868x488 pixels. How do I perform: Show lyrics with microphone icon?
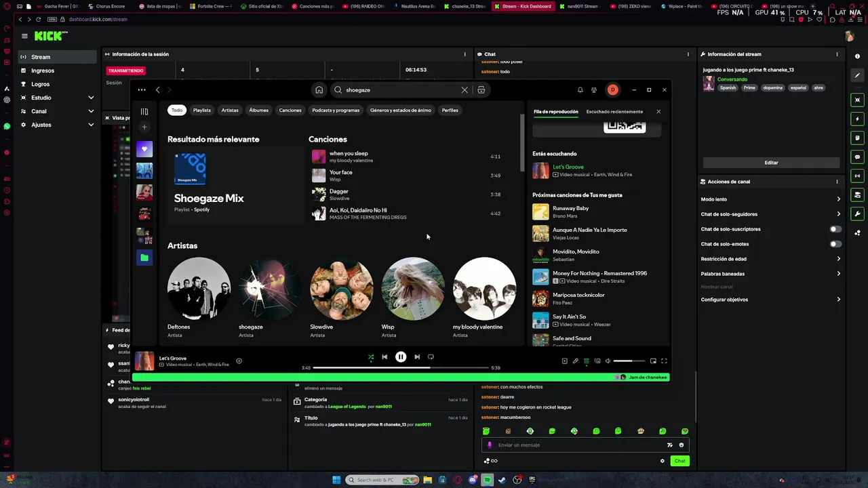pyautogui.click(x=575, y=361)
